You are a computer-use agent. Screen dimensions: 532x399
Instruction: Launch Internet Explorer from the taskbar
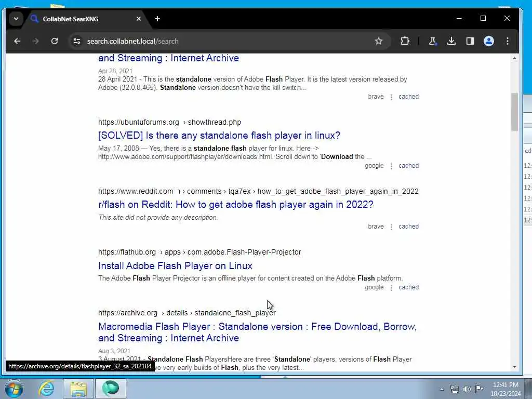click(46, 389)
